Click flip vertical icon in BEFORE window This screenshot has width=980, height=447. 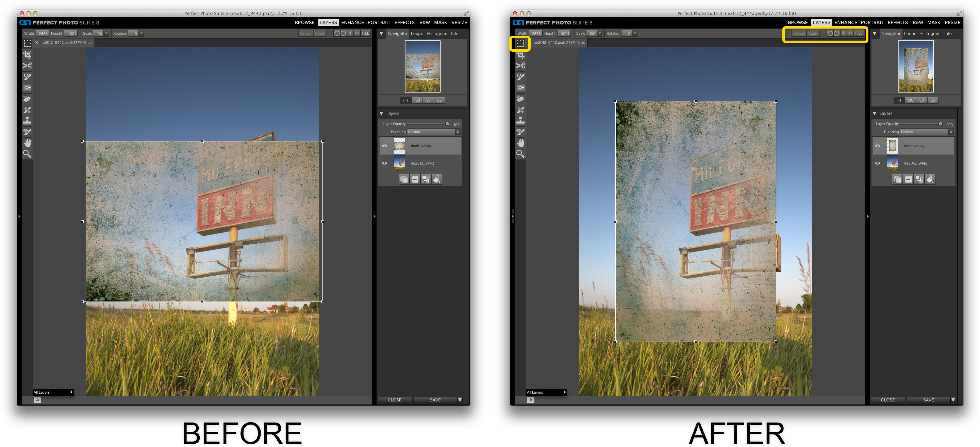click(x=350, y=33)
